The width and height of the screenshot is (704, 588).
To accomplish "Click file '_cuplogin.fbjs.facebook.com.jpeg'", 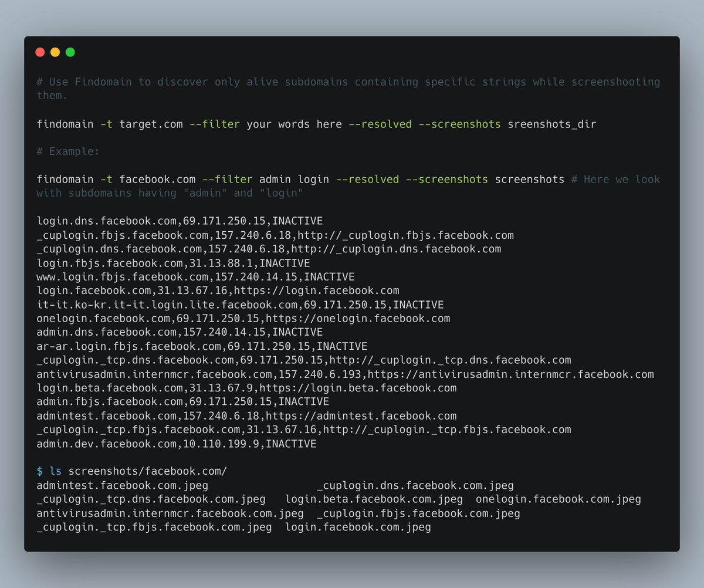I will [418, 513].
